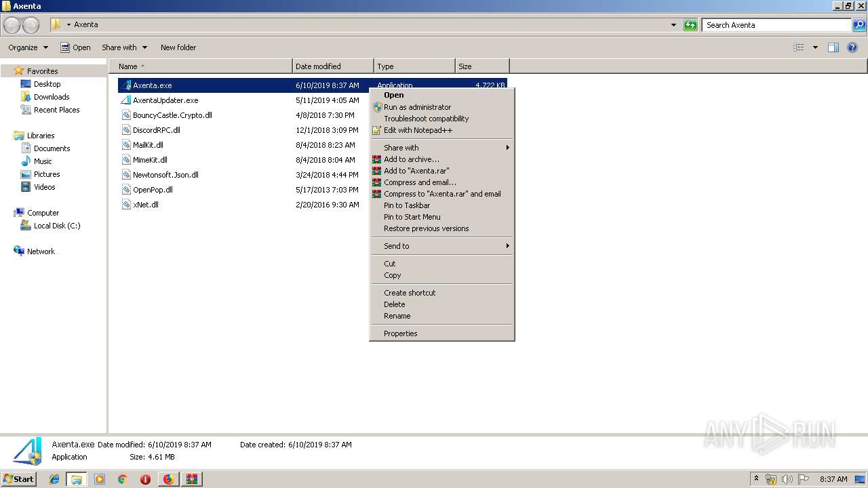Open the Help question mark icon

(x=852, y=47)
